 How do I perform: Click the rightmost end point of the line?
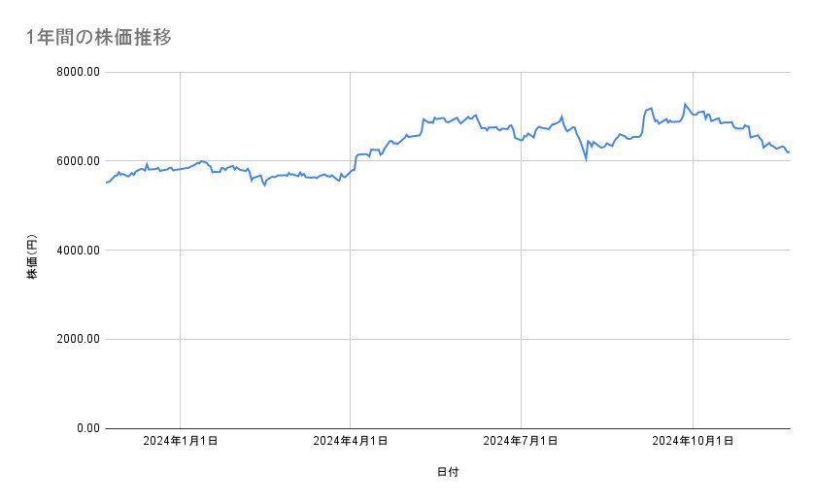789,152
